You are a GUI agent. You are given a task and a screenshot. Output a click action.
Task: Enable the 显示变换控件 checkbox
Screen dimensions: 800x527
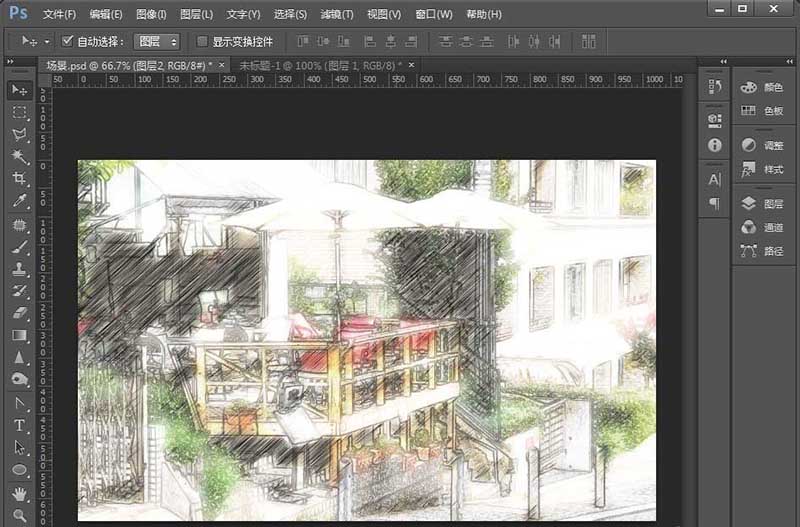coord(202,41)
